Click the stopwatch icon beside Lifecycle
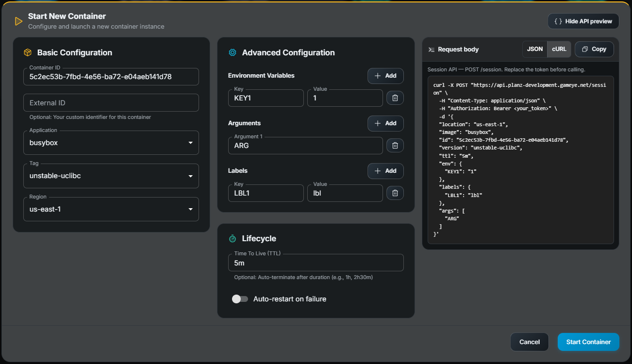The width and height of the screenshot is (632, 364). point(233,238)
